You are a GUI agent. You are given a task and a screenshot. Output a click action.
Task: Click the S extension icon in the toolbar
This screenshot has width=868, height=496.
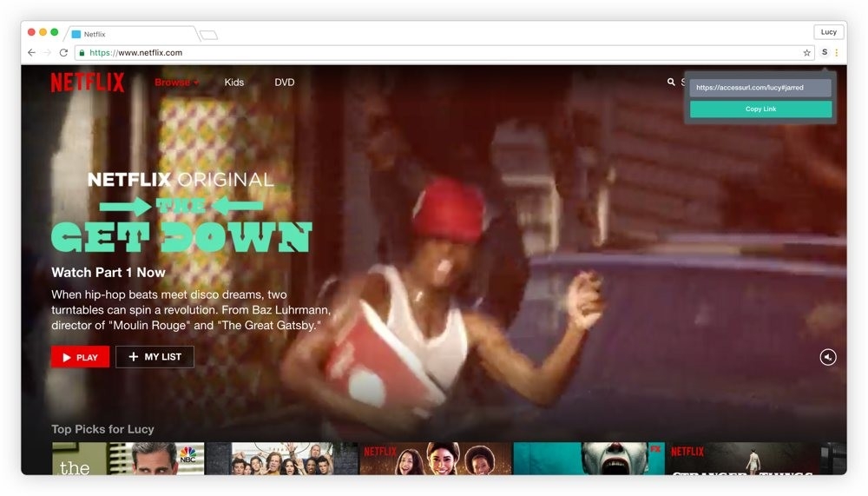[x=825, y=53]
